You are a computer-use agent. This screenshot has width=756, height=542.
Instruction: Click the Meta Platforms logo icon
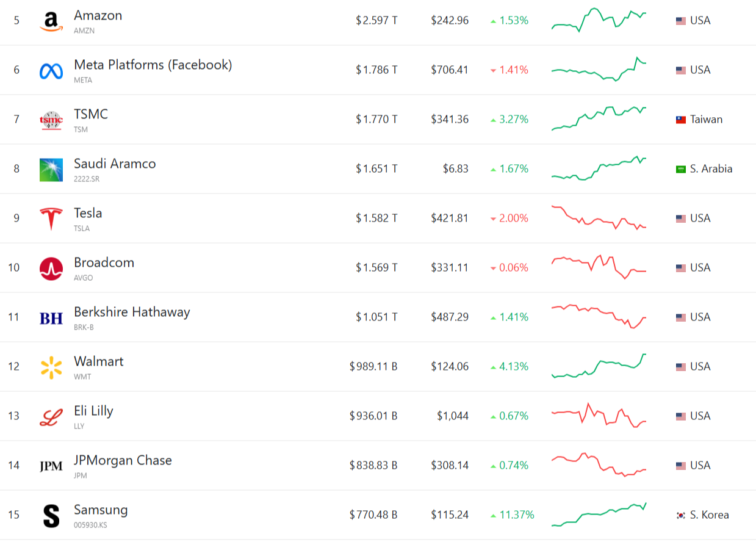pos(51,71)
